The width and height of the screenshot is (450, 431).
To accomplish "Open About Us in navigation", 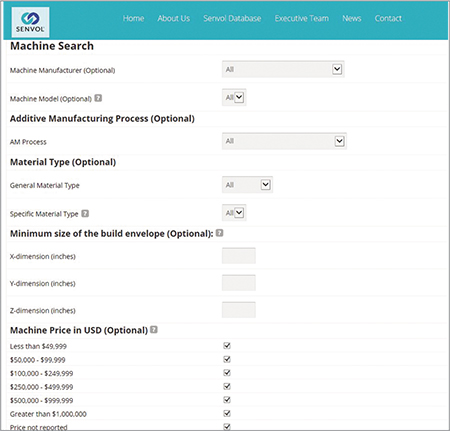I will [174, 18].
